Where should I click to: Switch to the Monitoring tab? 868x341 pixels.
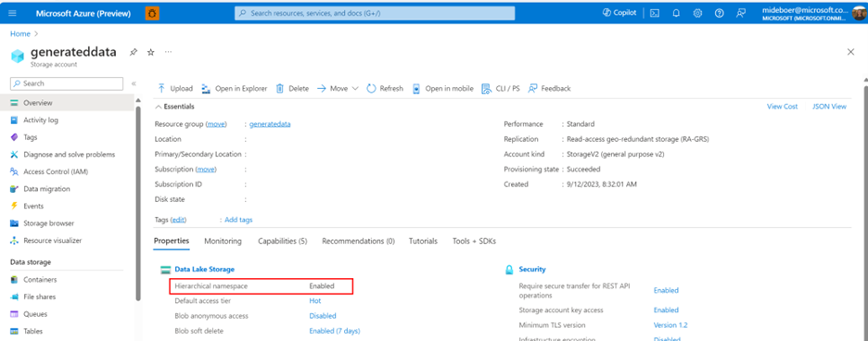(x=223, y=241)
